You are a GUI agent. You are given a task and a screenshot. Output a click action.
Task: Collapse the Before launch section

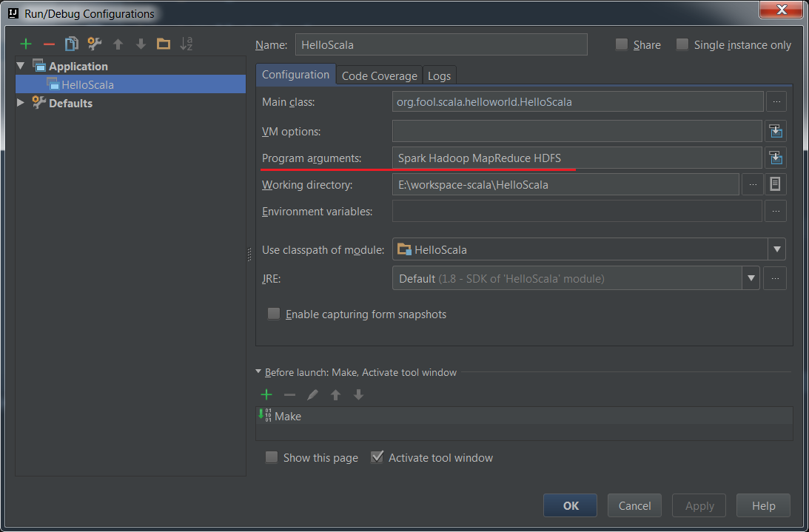258,372
